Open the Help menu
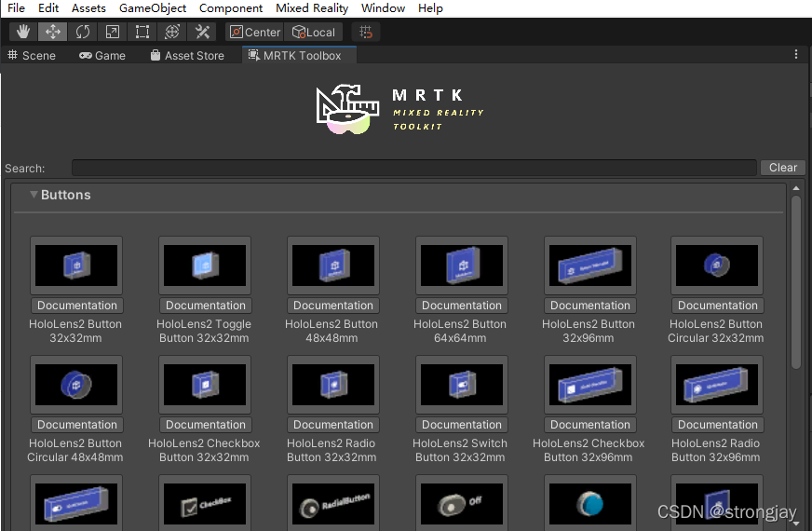 tap(430, 8)
